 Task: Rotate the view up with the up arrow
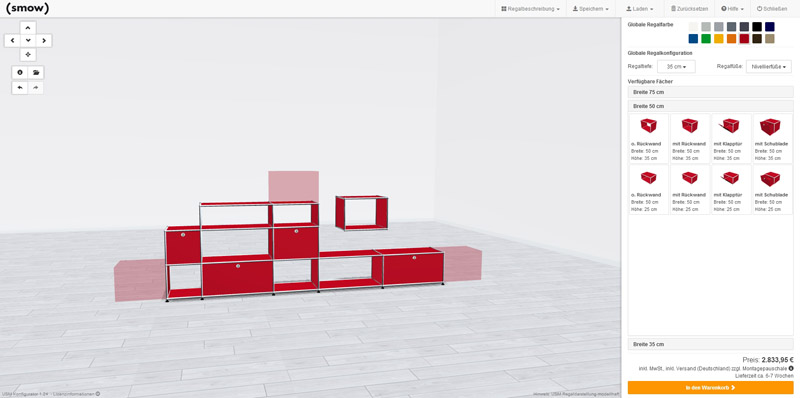pyautogui.click(x=28, y=28)
